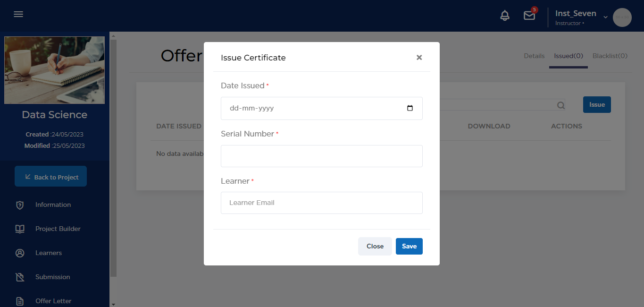
Task: Click the Data Science project thumbnail
Action: [55, 70]
